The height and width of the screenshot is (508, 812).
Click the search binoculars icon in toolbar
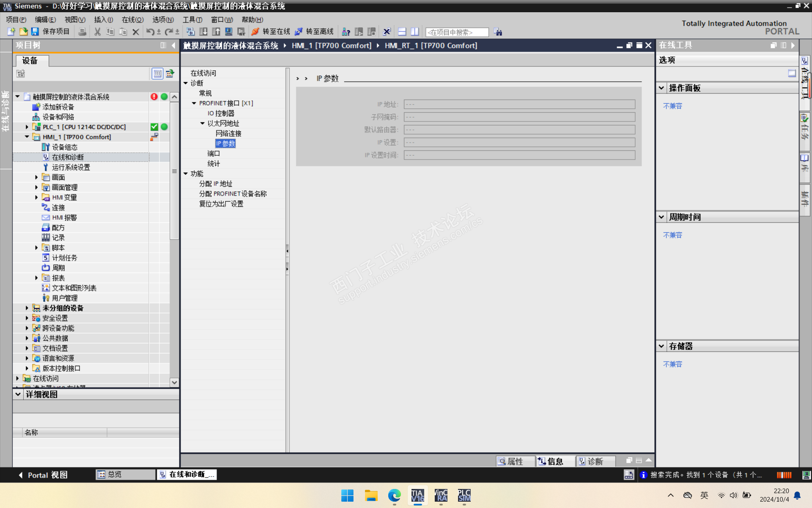(498, 32)
